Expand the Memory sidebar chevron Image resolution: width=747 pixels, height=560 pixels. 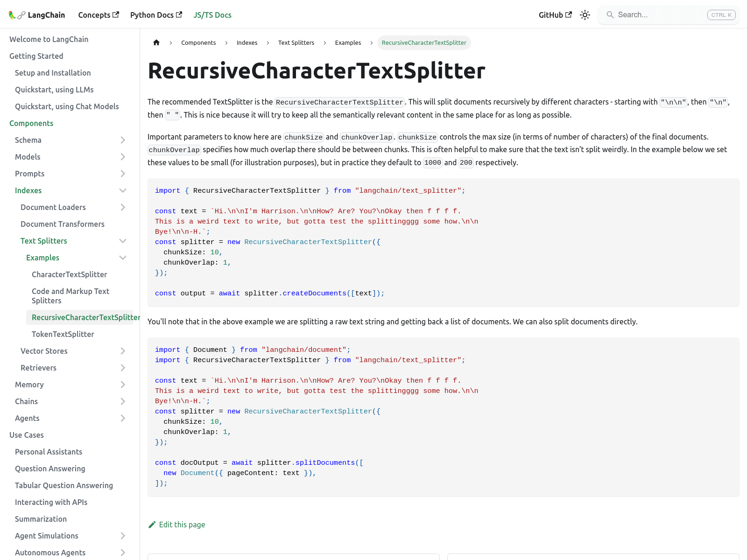[123, 385]
